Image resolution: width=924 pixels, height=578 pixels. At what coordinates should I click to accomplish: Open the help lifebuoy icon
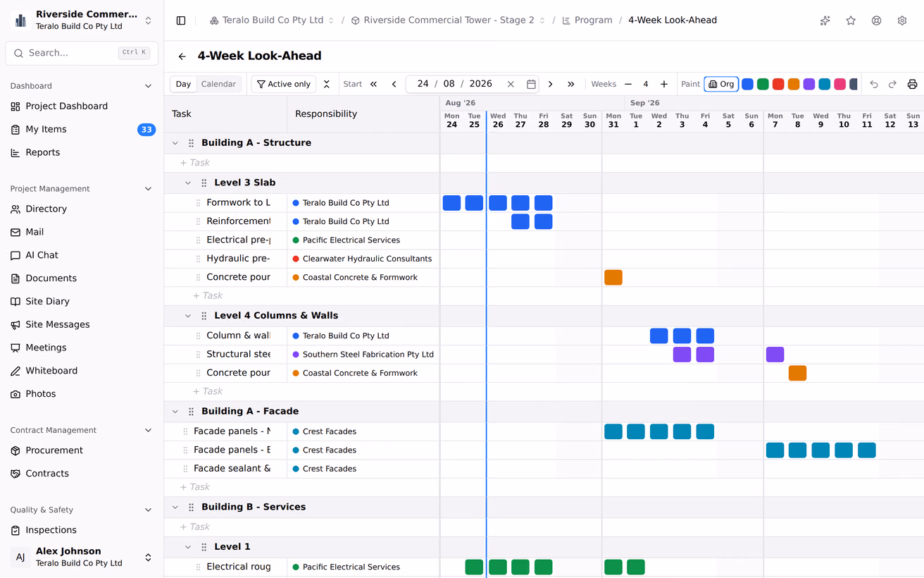(876, 20)
